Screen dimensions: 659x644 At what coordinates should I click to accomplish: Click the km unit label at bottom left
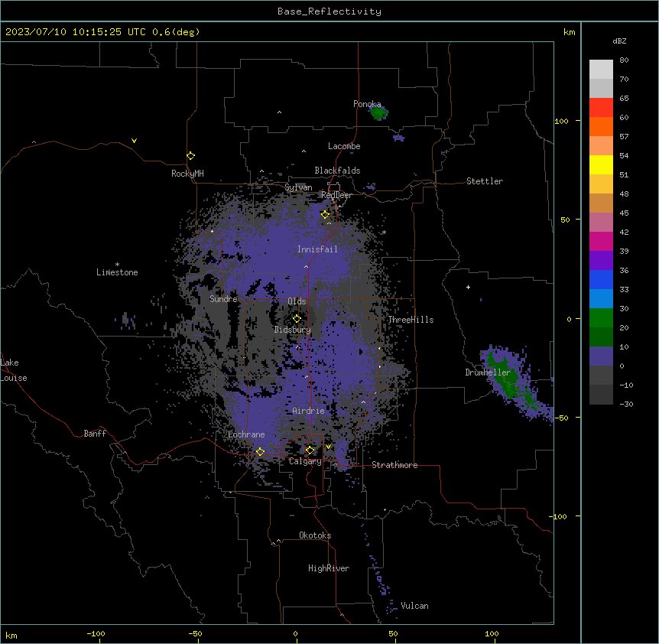click(11, 636)
